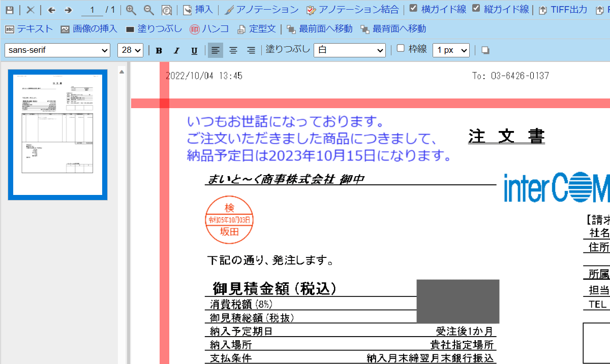This screenshot has height=364, width=610.
Task: Go to previous page with left arrow
Action: tap(51, 10)
